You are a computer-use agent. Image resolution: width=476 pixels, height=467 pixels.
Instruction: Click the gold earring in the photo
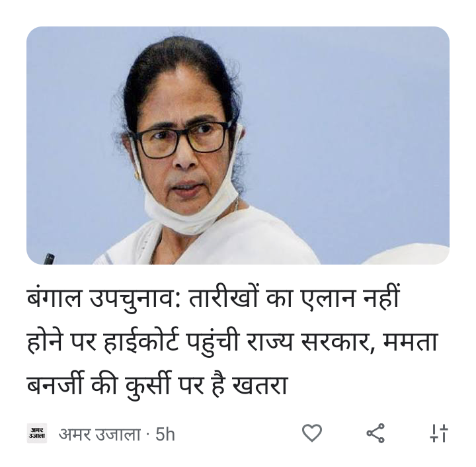coord(137,175)
